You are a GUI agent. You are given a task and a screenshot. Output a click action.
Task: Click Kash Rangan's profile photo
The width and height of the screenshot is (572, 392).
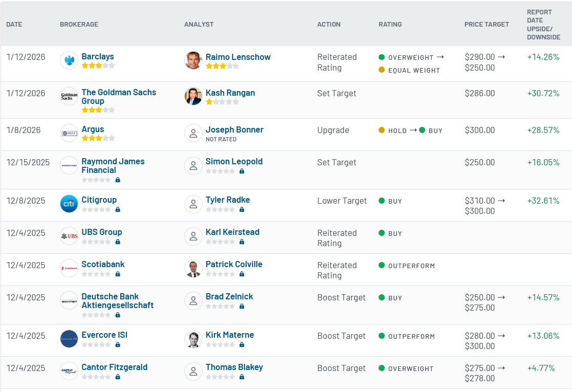pos(193,96)
